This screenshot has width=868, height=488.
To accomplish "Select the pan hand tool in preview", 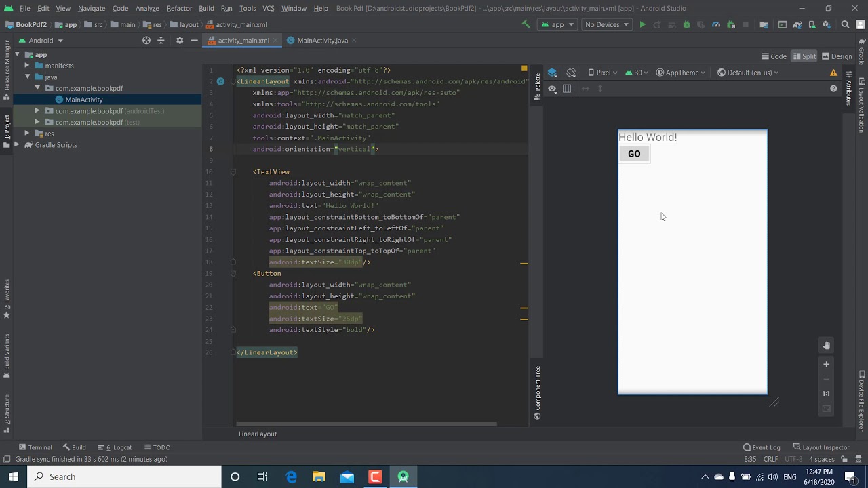I will click(x=826, y=346).
